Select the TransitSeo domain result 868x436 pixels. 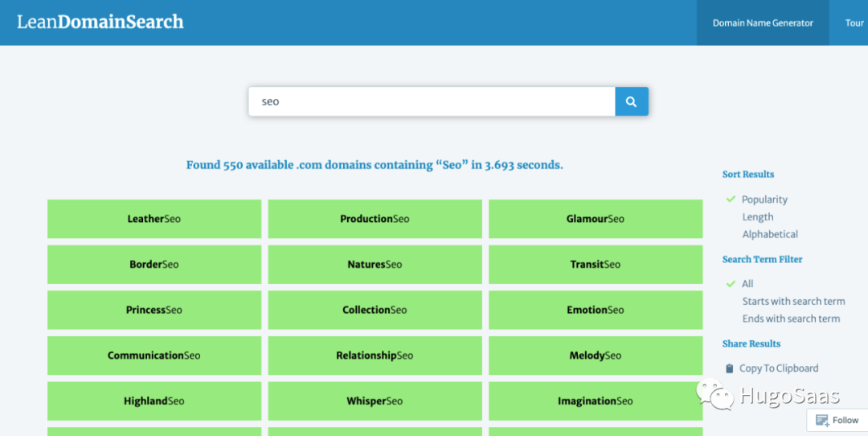pyautogui.click(x=596, y=265)
